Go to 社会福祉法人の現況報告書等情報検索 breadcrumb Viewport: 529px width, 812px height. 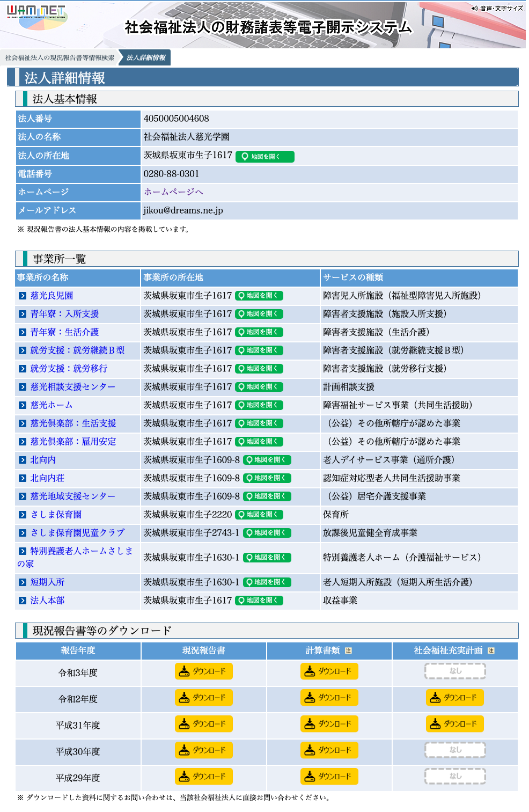click(x=60, y=58)
